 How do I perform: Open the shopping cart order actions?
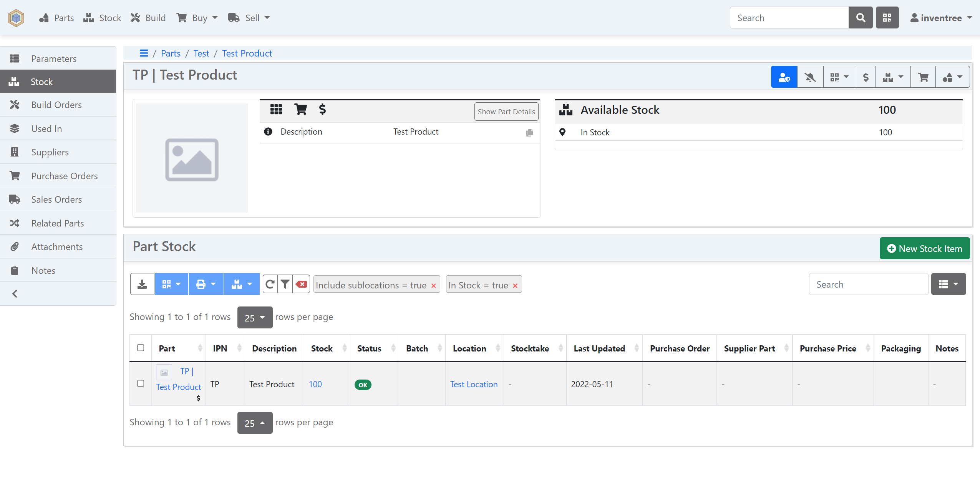click(x=924, y=77)
